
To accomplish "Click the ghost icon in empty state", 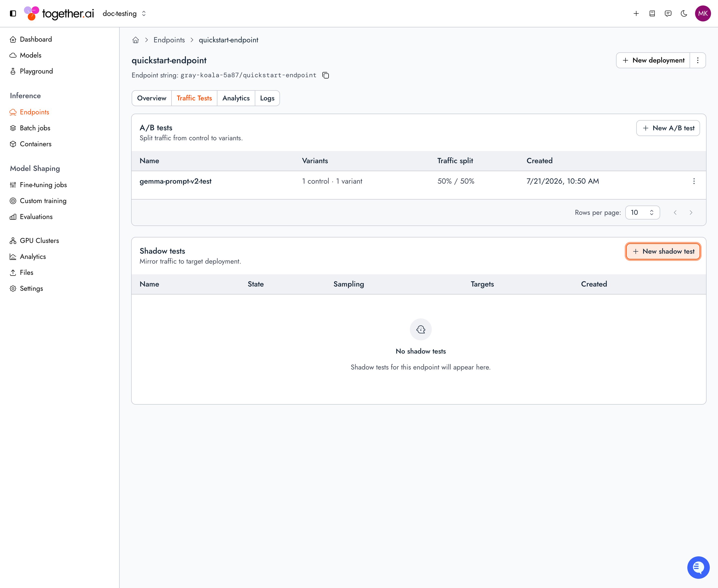I will point(421,329).
